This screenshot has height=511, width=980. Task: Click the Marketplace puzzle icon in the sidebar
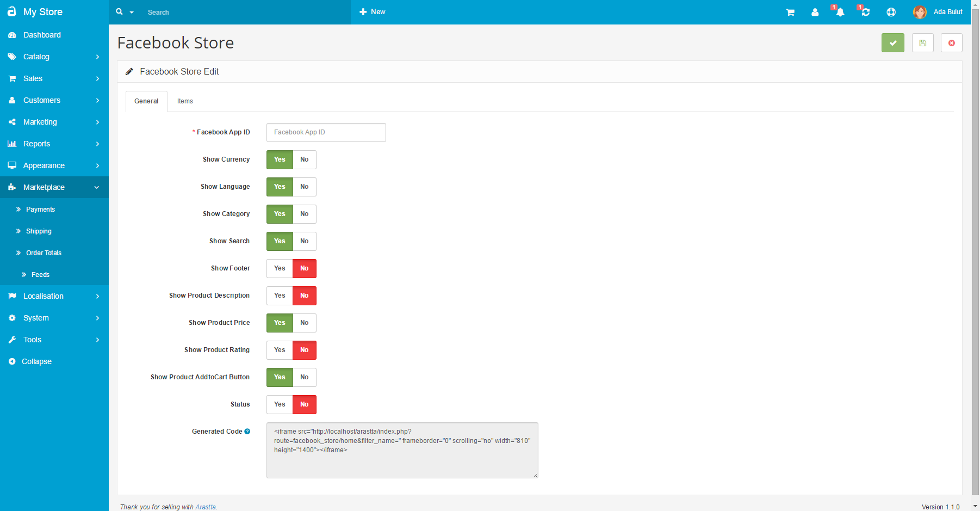click(12, 187)
